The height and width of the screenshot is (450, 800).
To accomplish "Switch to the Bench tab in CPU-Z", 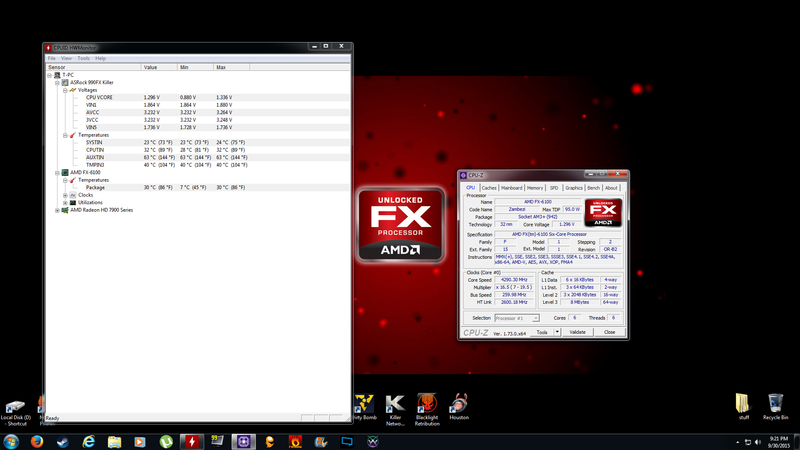I will (x=593, y=188).
